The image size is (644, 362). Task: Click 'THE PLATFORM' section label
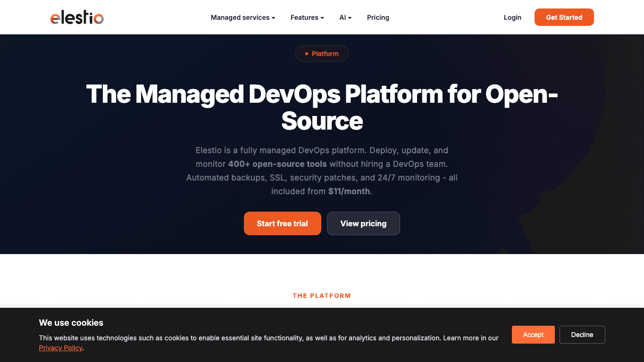[x=322, y=296]
